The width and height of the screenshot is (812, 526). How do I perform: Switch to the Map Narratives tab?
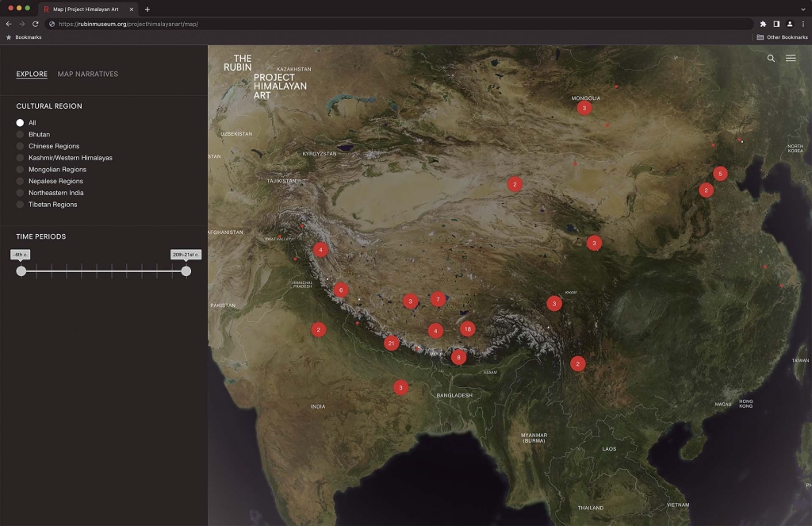(x=88, y=75)
